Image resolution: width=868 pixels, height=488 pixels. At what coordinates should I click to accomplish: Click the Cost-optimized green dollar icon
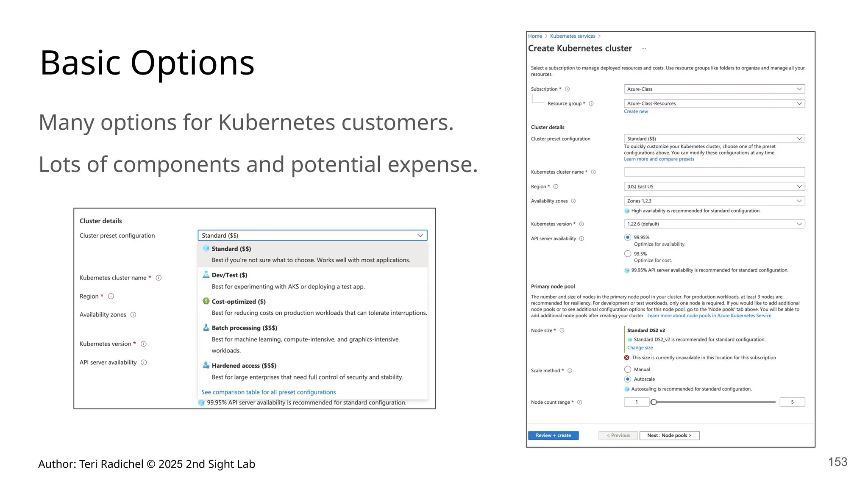click(x=206, y=301)
